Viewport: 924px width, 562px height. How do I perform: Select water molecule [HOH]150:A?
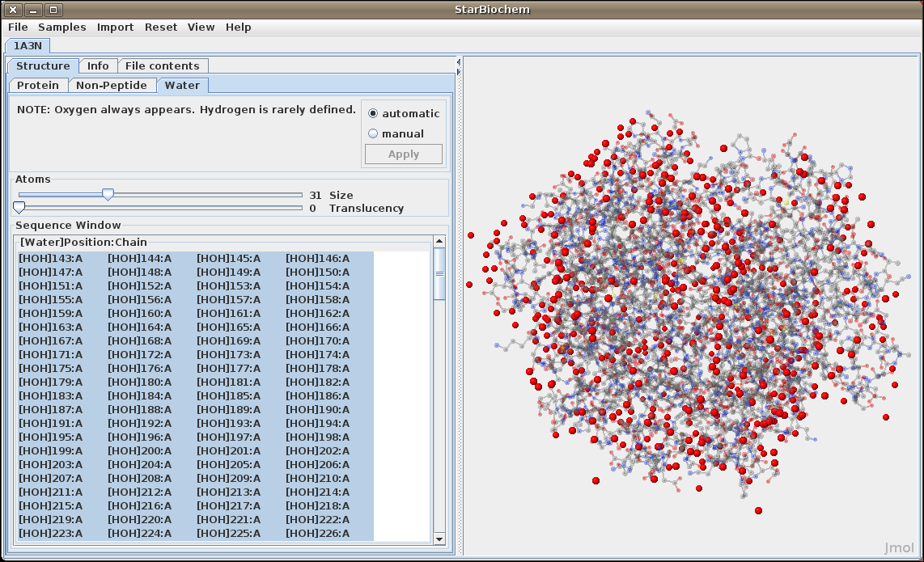(x=318, y=273)
